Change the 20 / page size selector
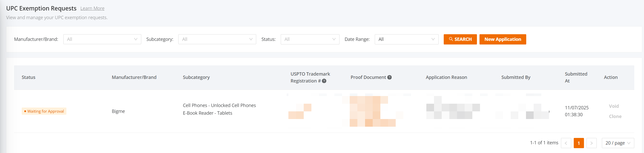Screen dimensions: 644x153 coord(618,143)
